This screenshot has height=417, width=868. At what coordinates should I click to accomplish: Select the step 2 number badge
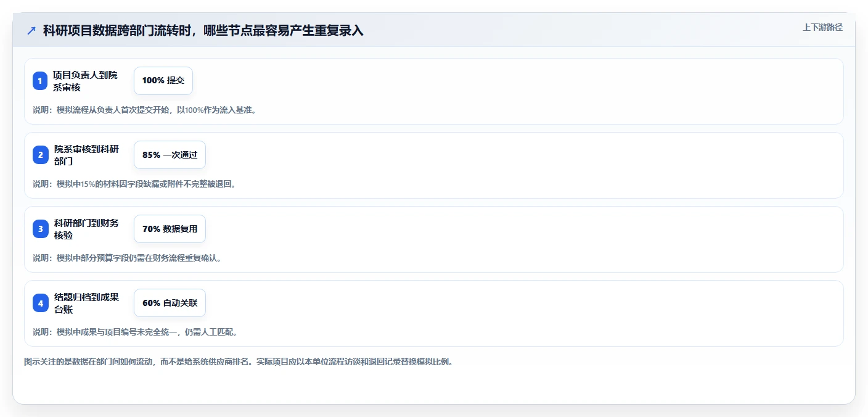[40, 155]
